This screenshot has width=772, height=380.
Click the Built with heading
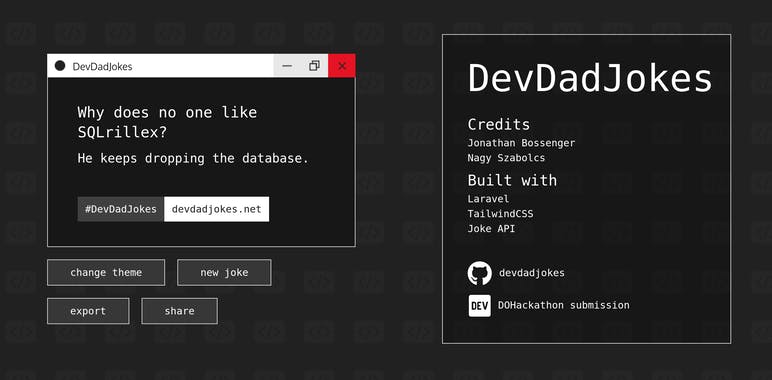pyautogui.click(x=512, y=180)
